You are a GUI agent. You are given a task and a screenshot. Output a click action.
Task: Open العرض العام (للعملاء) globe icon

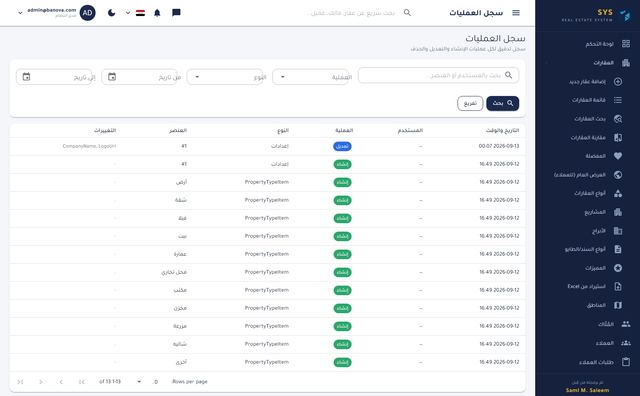[x=618, y=175]
